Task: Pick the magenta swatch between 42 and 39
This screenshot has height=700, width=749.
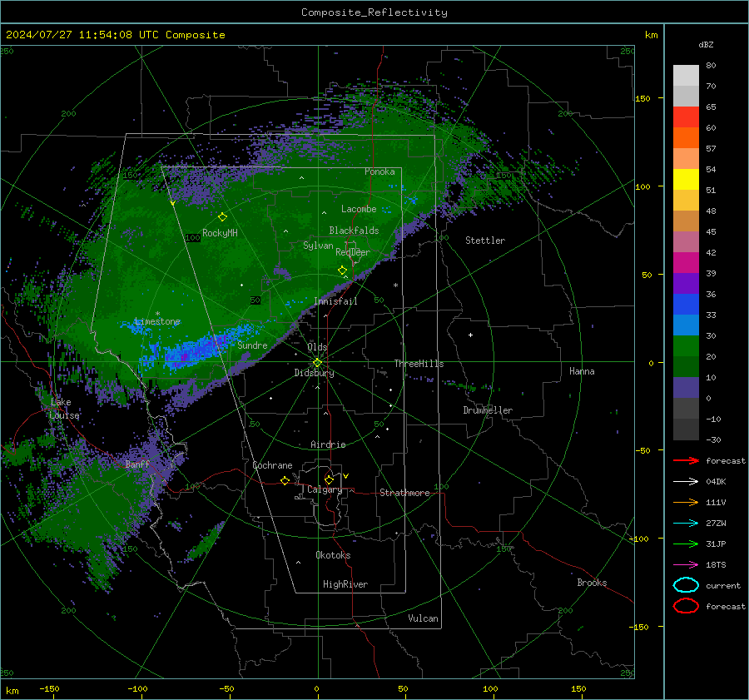Action: (686, 263)
